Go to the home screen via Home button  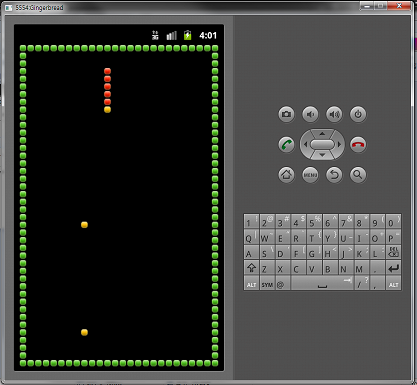pos(286,175)
